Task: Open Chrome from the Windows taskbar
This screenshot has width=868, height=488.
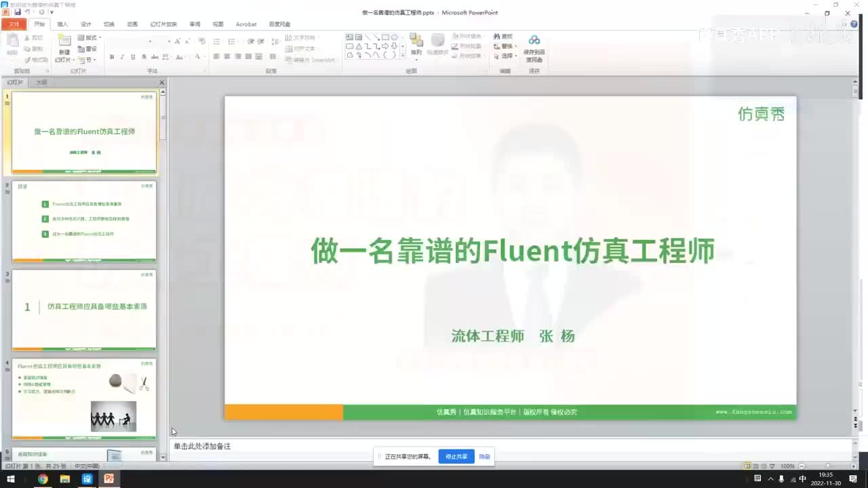Action: pyautogui.click(x=43, y=479)
